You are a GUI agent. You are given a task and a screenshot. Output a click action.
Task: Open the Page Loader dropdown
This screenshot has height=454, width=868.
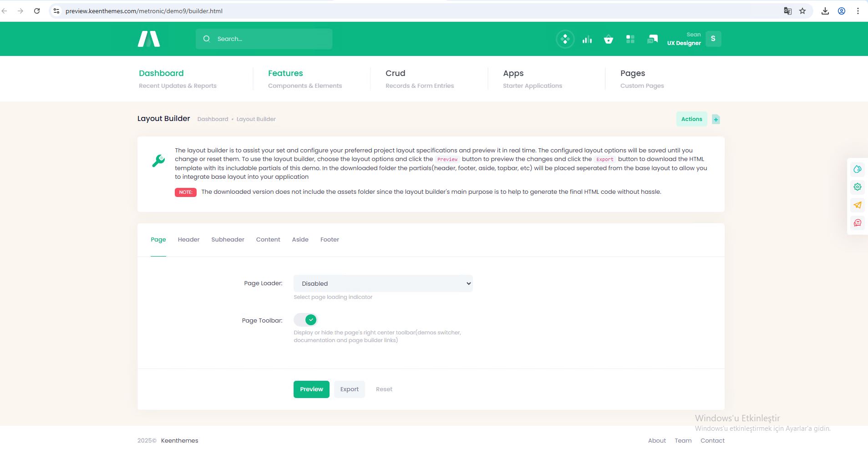point(383,283)
